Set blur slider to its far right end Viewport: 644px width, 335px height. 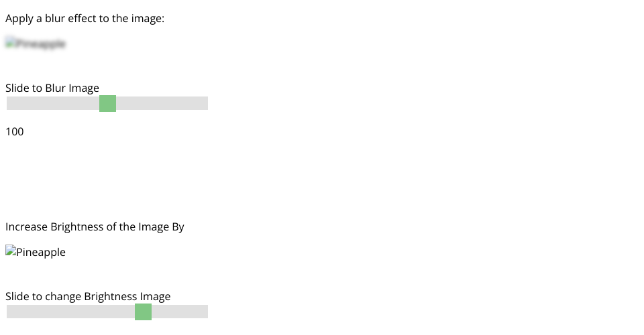coord(206,103)
